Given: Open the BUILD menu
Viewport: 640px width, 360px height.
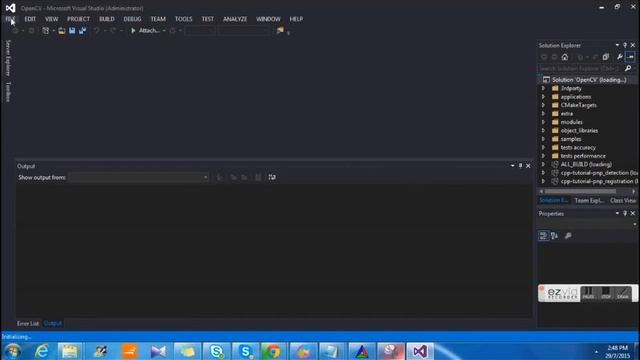Looking at the screenshot, I should (x=107, y=19).
